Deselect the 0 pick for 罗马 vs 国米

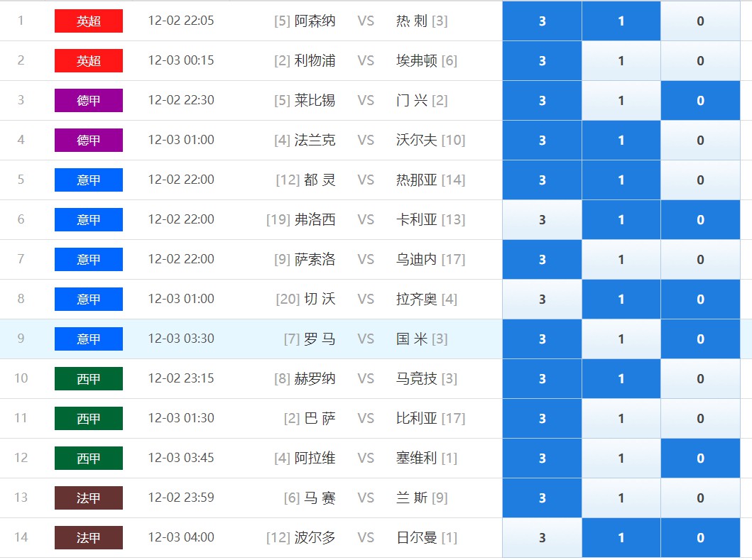[x=700, y=339]
